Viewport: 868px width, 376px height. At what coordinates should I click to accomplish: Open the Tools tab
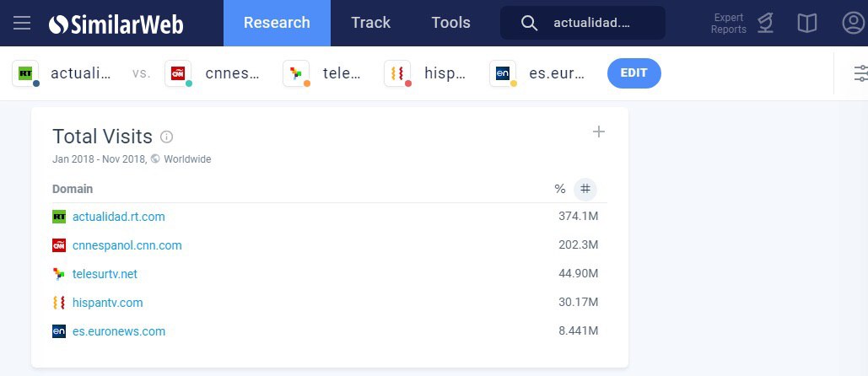pyautogui.click(x=450, y=23)
